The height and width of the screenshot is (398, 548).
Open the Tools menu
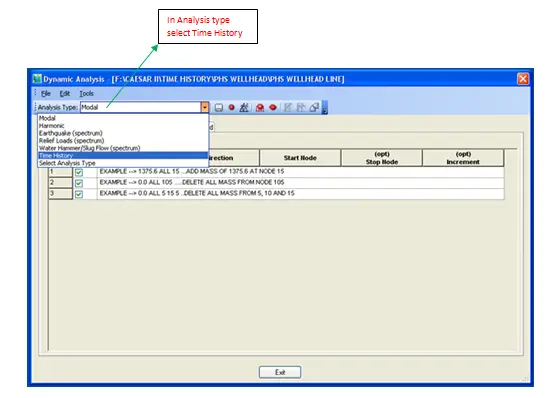(86, 94)
